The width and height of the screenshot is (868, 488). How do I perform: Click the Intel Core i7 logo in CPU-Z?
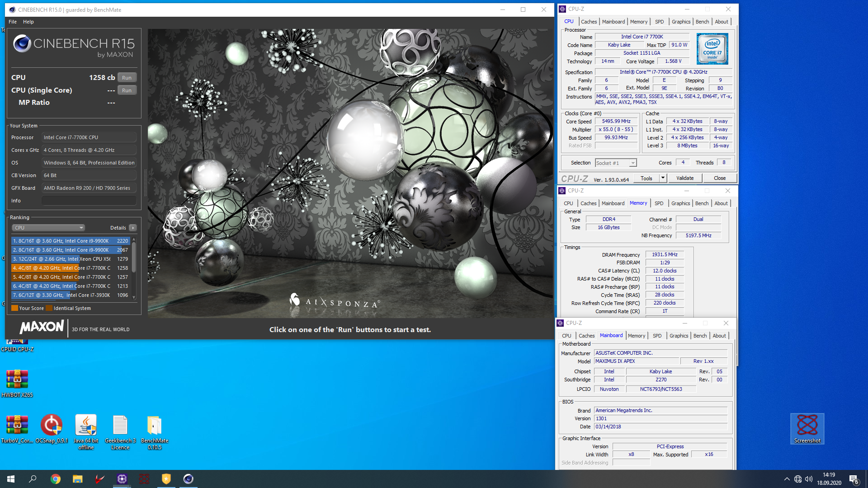pos(712,49)
